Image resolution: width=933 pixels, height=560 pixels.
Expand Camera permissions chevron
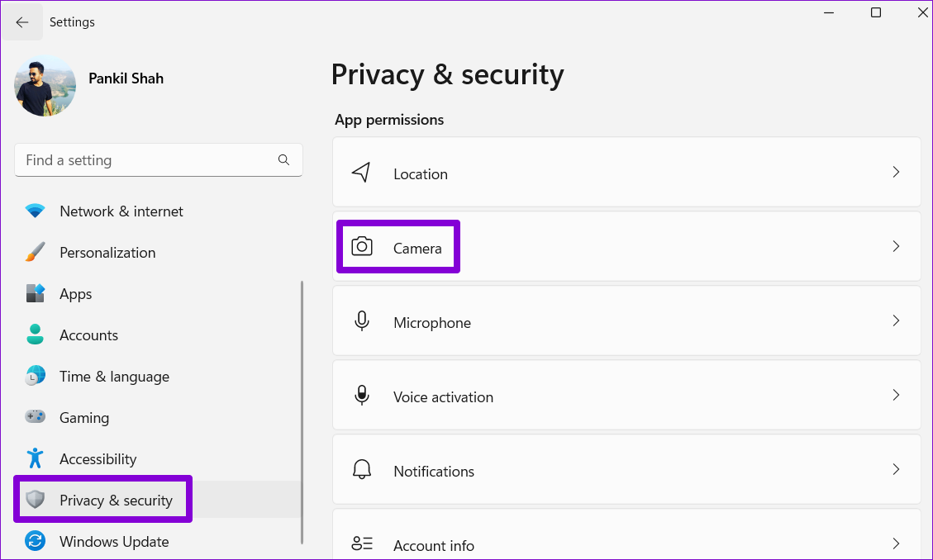[x=896, y=247]
